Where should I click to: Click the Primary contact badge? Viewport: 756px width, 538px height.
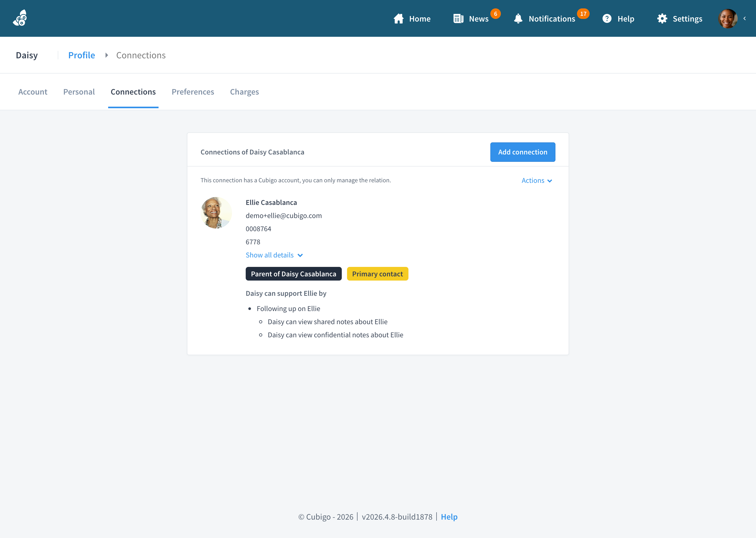[377, 274]
